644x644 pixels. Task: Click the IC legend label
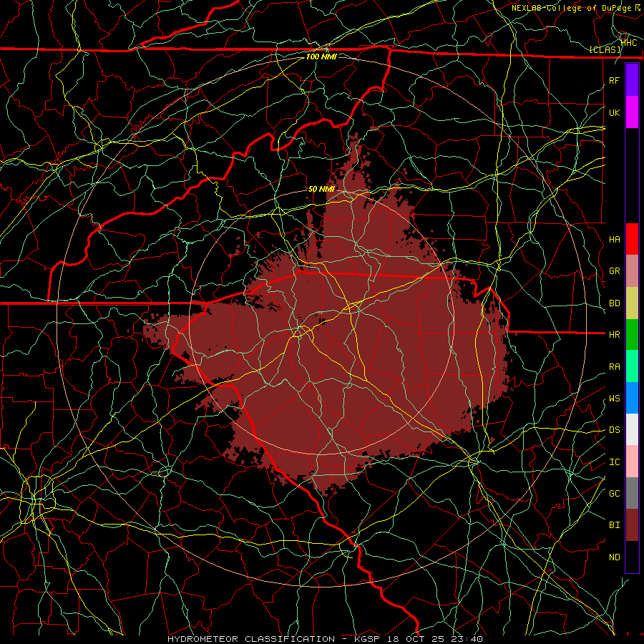[615, 462]
